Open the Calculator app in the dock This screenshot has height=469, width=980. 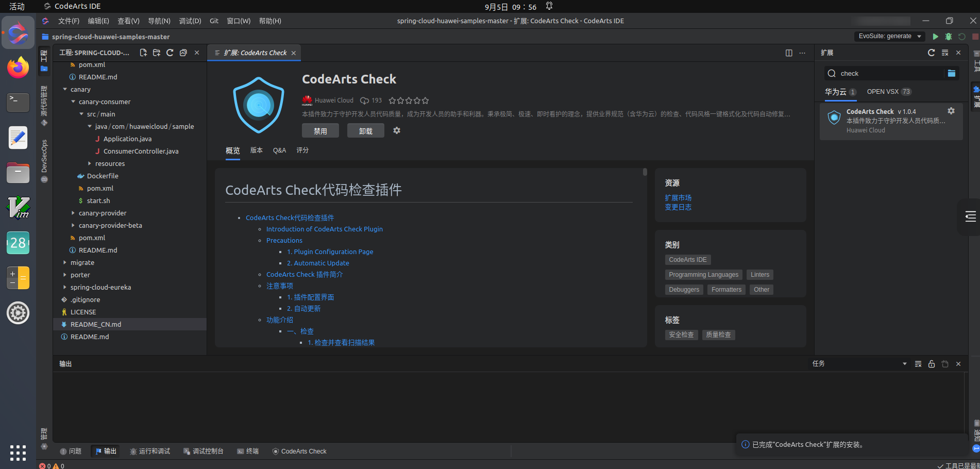(18, 278)
